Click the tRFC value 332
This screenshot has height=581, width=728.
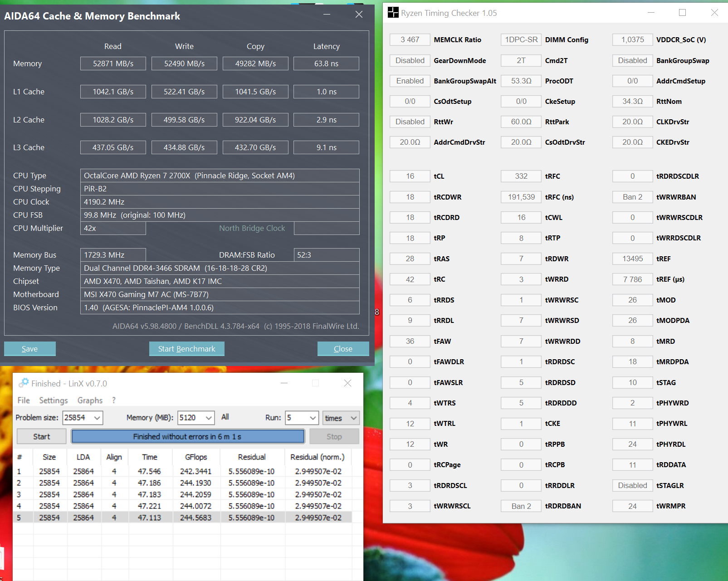(521, 176)
